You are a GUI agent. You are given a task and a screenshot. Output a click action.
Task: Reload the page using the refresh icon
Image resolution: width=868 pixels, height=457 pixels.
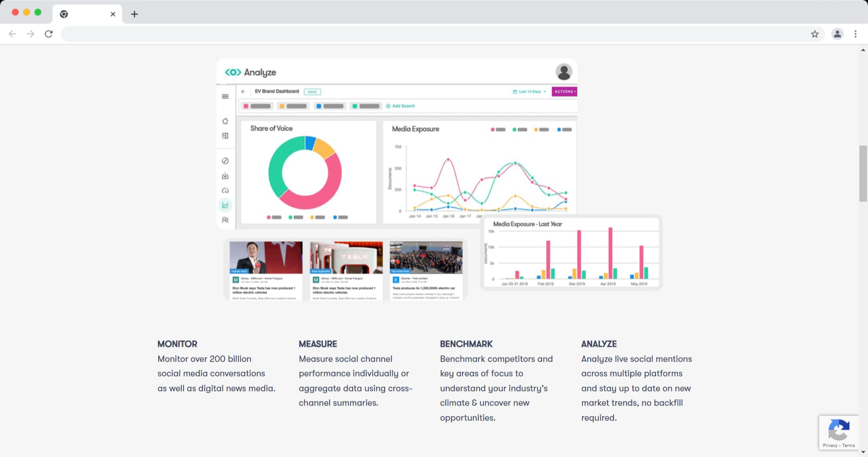tap(49, 34)
